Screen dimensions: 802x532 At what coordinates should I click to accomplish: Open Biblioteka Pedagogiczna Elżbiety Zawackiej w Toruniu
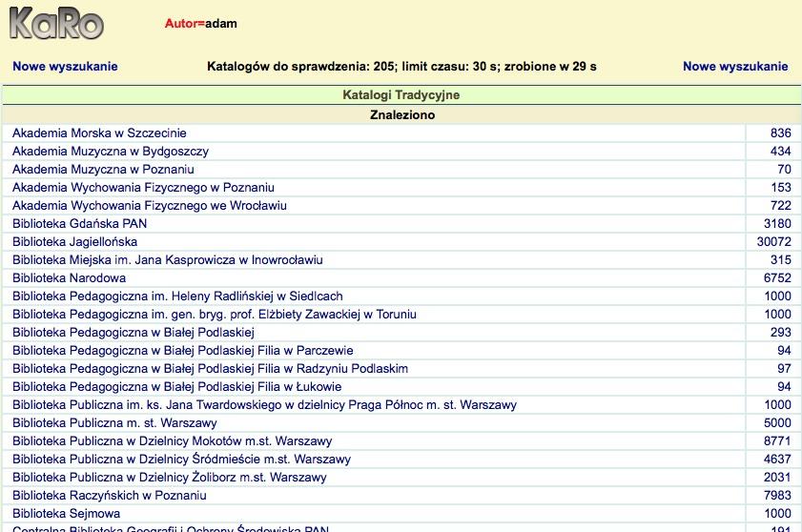tap(215, 314)
